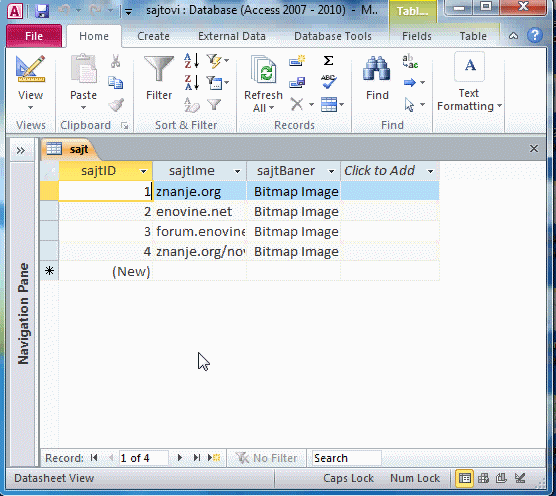556x496 pixels.
Task: Select the enovine.net cell
Action: tap(200, 212)
